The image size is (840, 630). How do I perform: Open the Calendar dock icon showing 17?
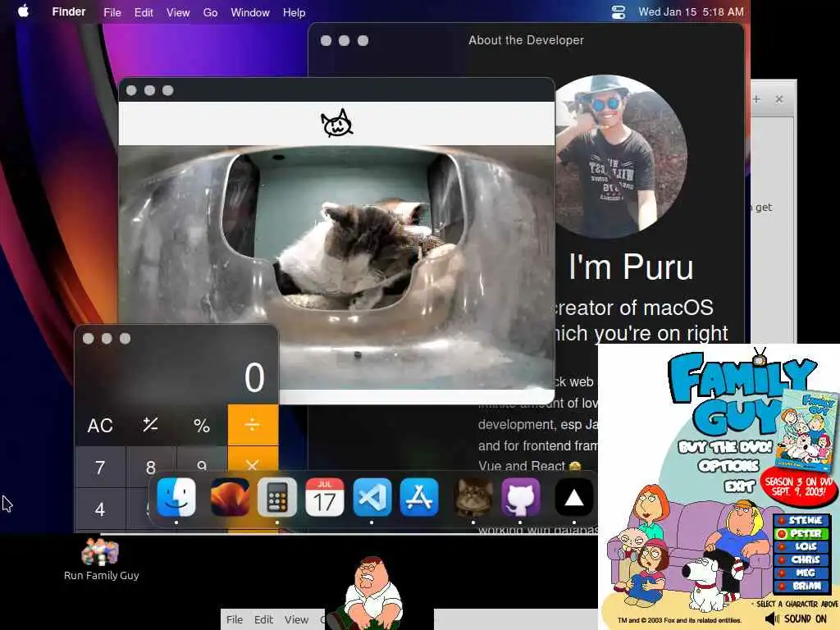pos(325,498)
